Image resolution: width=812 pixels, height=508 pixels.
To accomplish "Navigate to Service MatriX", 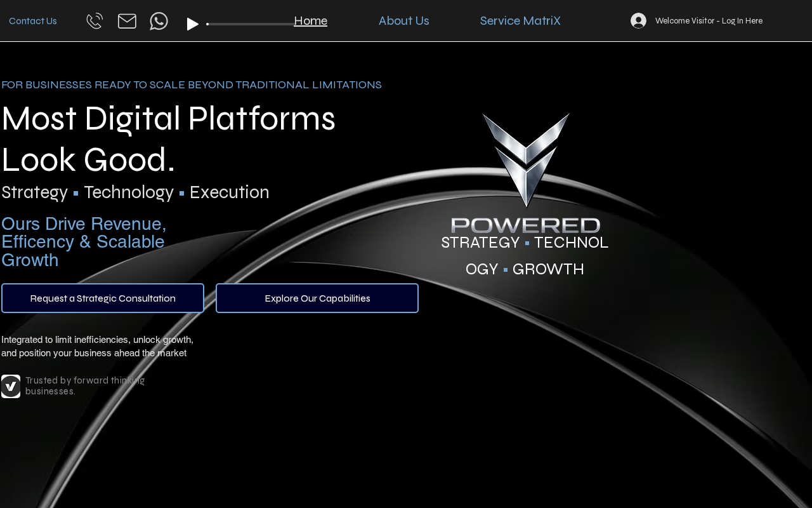I will [x=520, y=21].
